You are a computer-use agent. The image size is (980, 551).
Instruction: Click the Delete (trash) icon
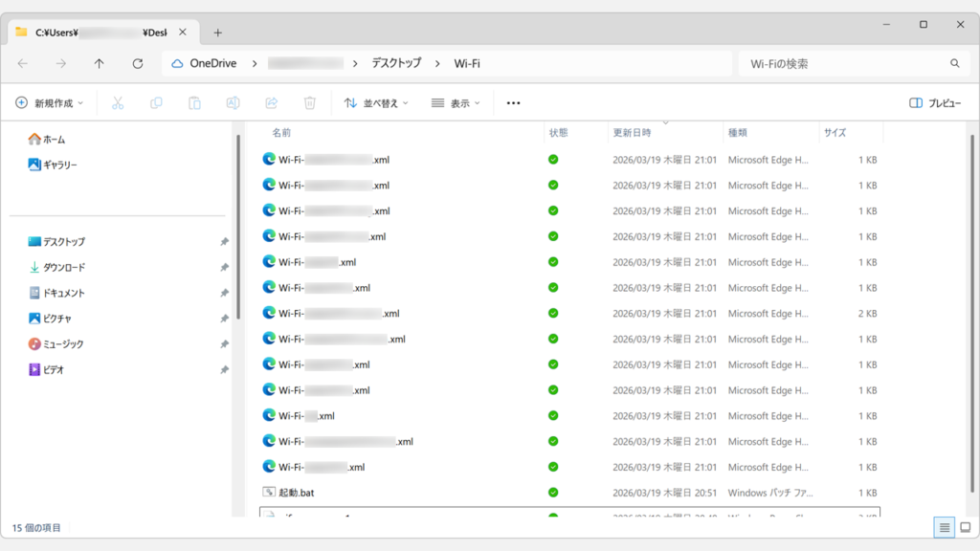coord(309,102)
